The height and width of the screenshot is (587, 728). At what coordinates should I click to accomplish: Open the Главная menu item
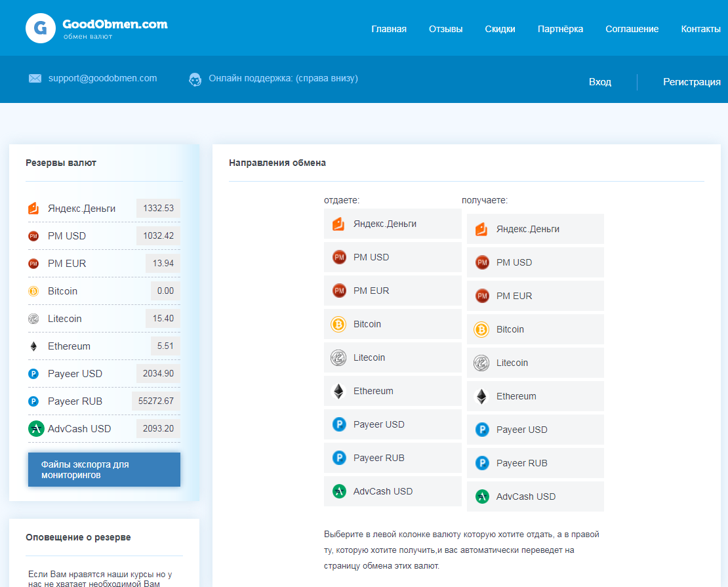(389, 29)
